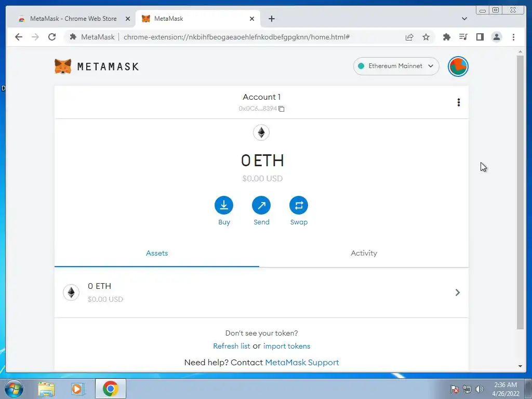The image size is (532, 399).
Task: Select the MetaMask browser tab
Action: pos(197,19)
